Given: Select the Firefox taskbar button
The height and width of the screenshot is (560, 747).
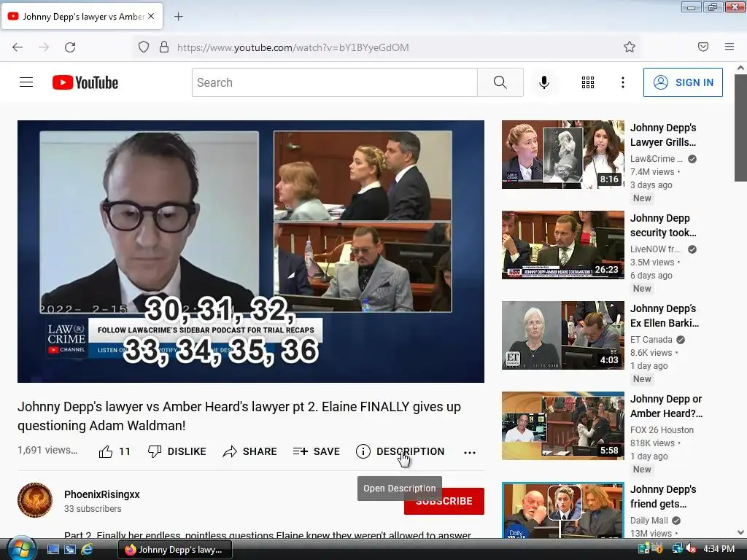Looking at the screenshot, I should [x=175, y=550].
